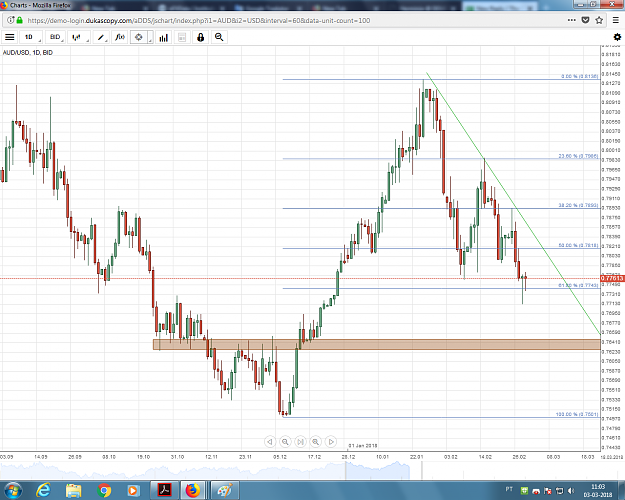Show site information icon in address bar

(11, 20)
